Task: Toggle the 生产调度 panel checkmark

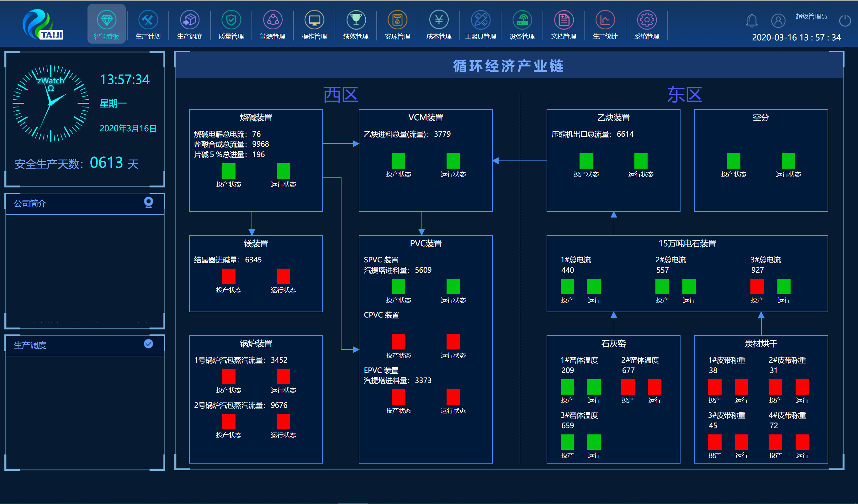Action: coord(148,344)
